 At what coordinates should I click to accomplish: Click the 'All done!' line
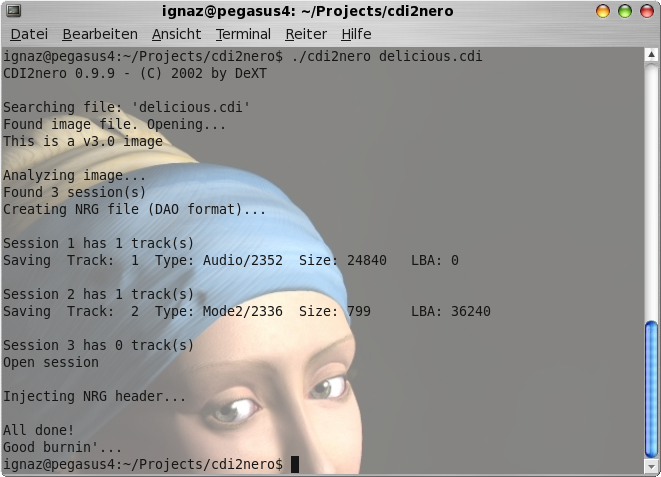(39, 430)
